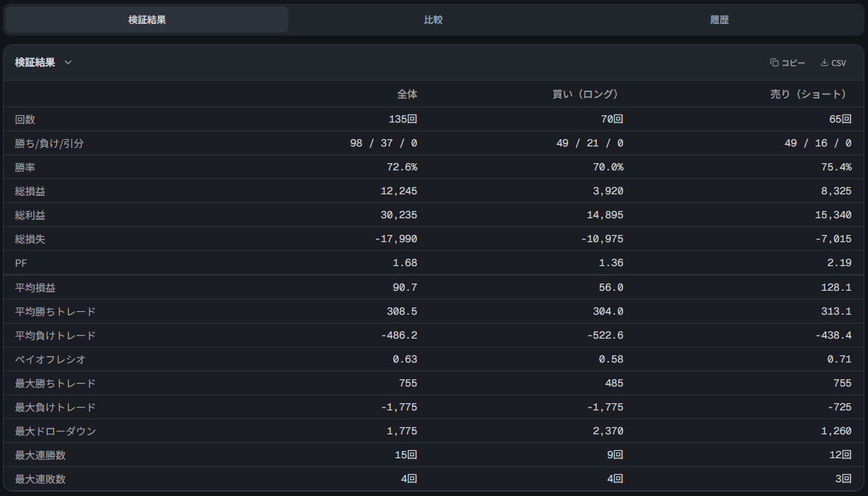The width and height of the screenshot is (868, 496).
Task: Click the 平均損益 row label
Action: coord(35,288)
